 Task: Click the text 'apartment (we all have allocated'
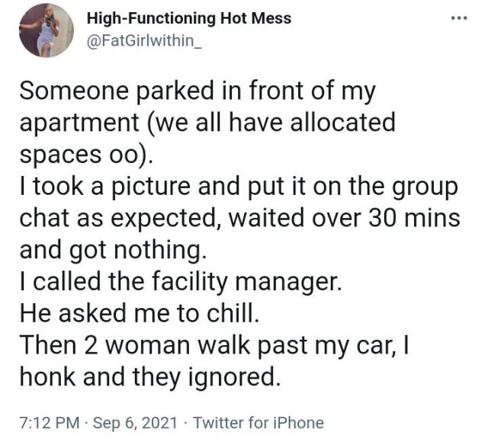[x=207, y=122]
